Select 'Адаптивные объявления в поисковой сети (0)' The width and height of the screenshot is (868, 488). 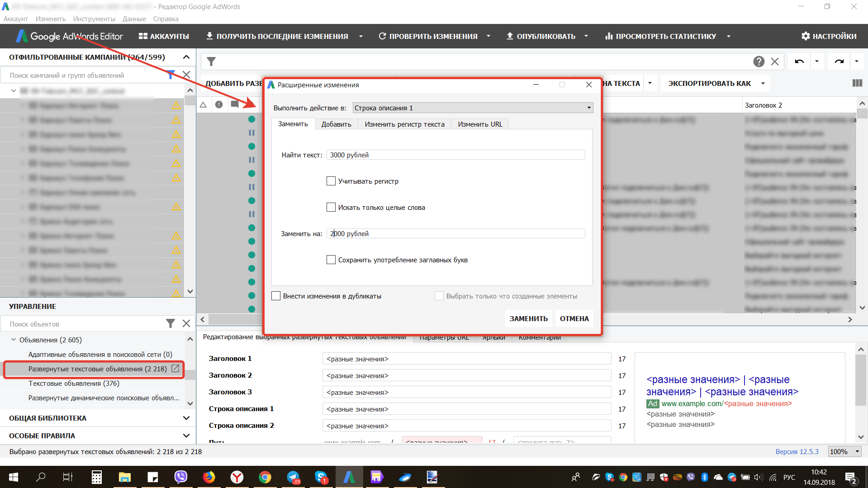click(x=100, y=354)
